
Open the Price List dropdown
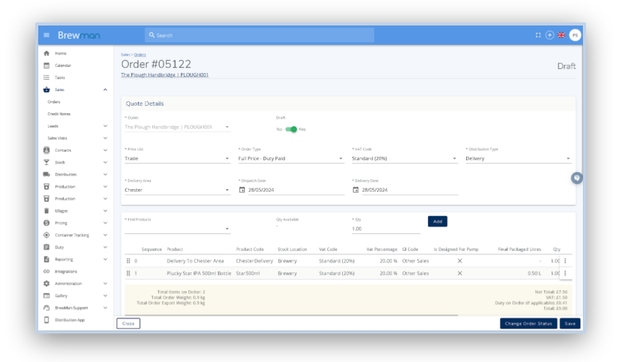point(177,158)
